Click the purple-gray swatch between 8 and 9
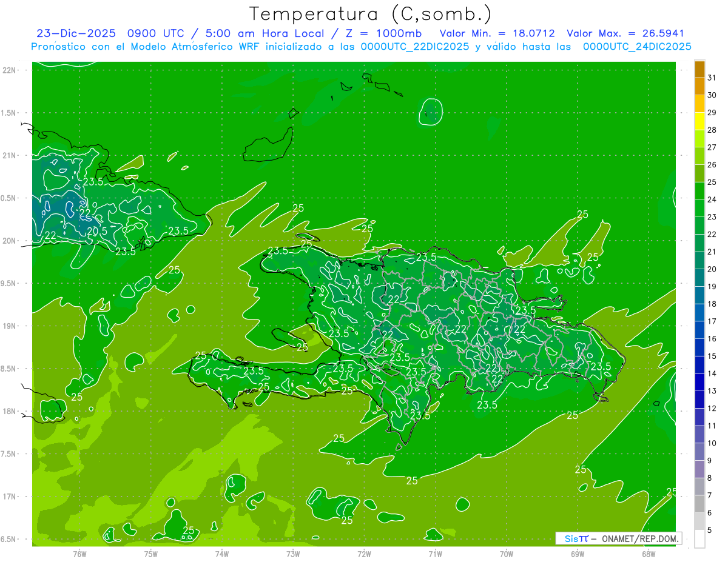Screen dimensions: 728x562 coord(699,469)
